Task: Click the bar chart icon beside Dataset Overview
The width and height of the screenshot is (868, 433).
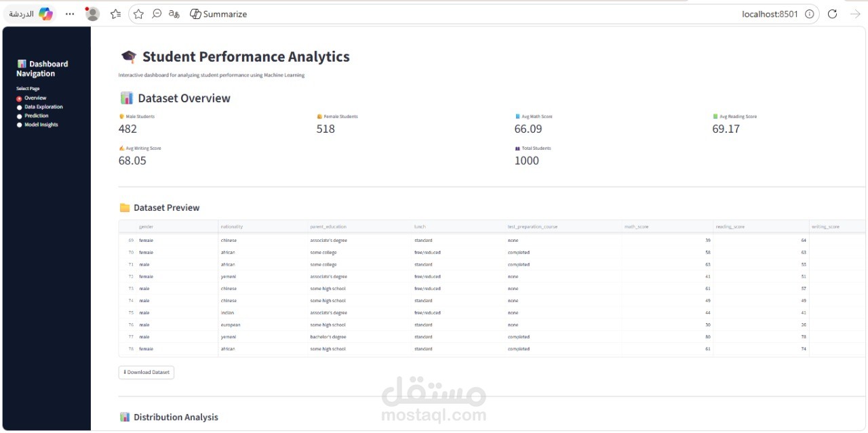Action: (x=126, y=98)
